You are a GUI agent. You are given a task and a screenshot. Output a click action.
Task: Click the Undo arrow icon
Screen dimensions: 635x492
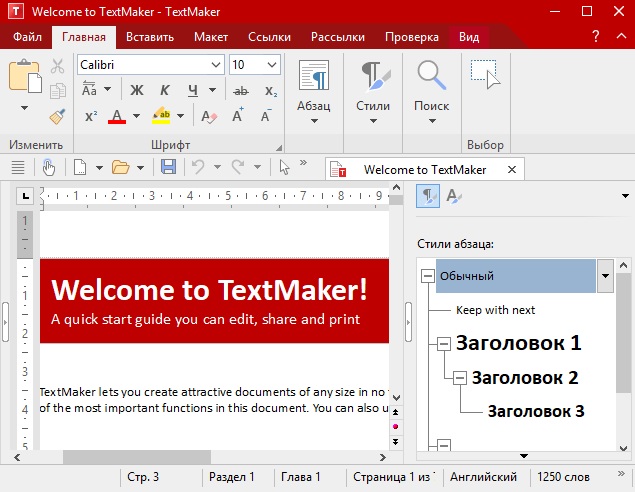click(198, 167)
